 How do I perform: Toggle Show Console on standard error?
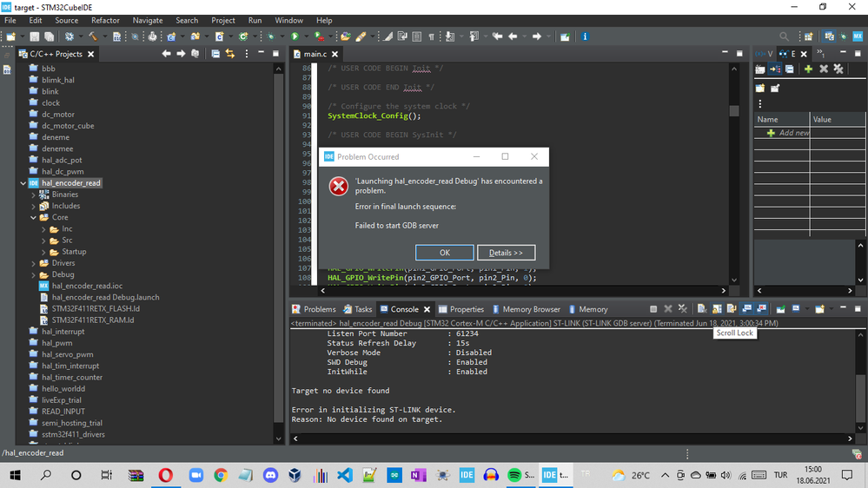[x=762, y=309]
